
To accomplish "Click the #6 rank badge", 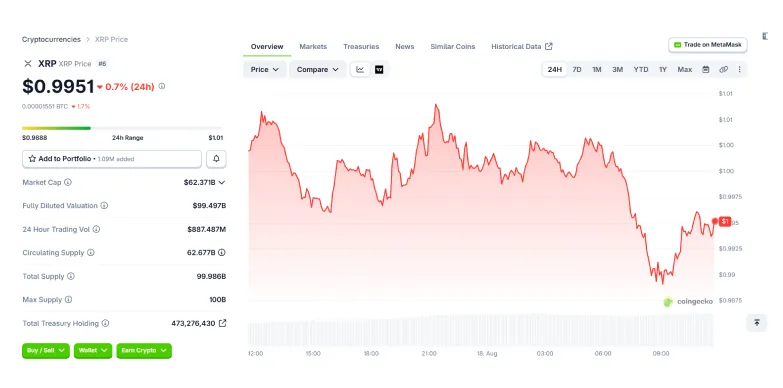I will 102,63.
